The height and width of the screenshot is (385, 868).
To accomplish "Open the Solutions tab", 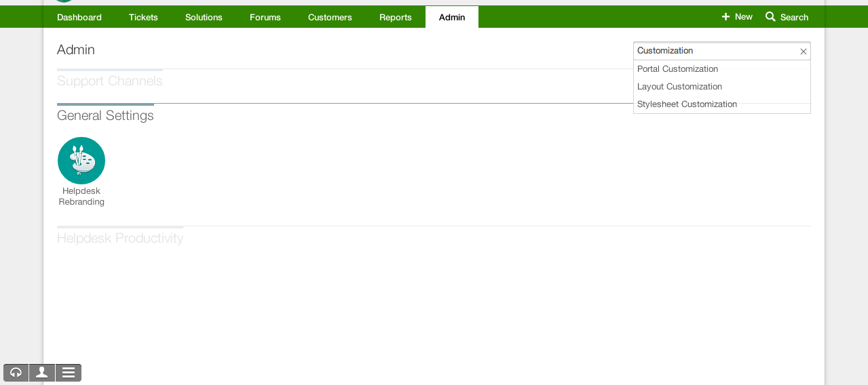I will (x=204, y=18).
